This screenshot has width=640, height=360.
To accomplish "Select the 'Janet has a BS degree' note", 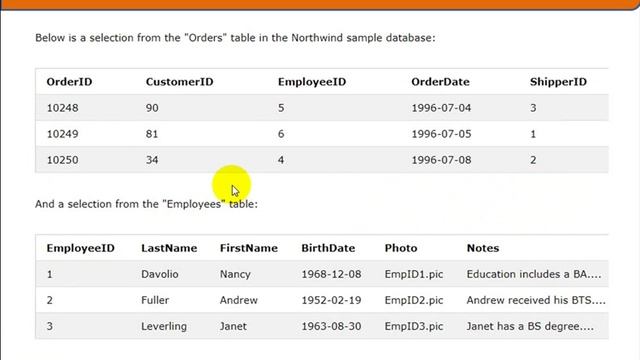I will (530, 326).
